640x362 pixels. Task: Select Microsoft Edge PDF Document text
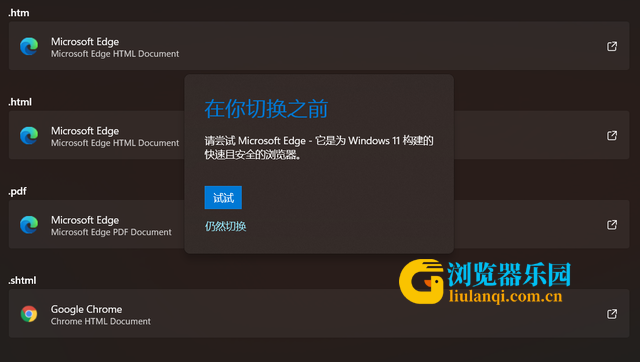coord(111,232)
